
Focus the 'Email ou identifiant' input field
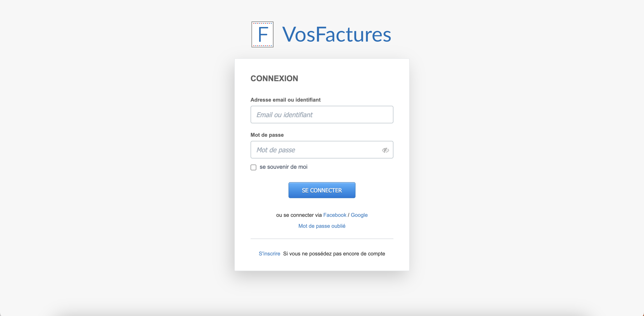point(322,114)
